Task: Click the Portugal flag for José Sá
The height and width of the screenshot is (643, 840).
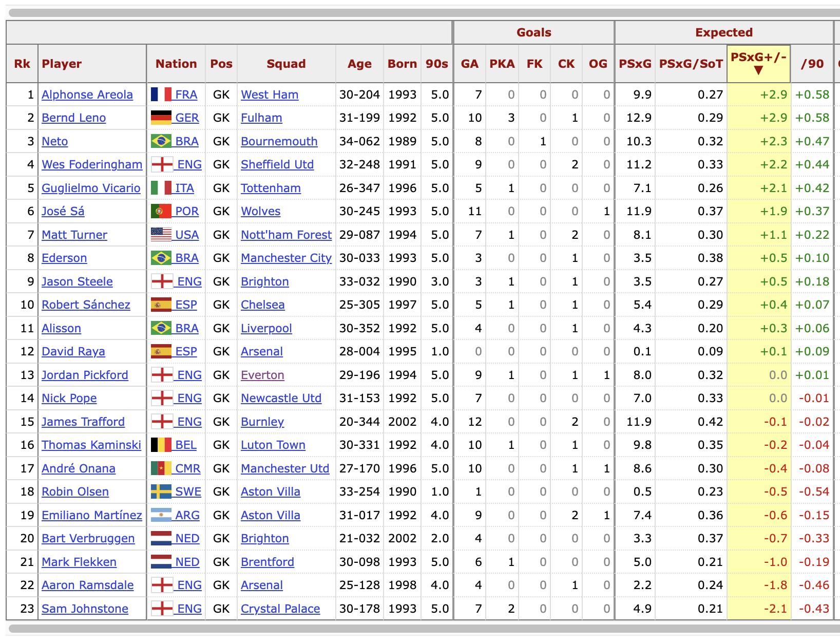Action: pos(161,211)
